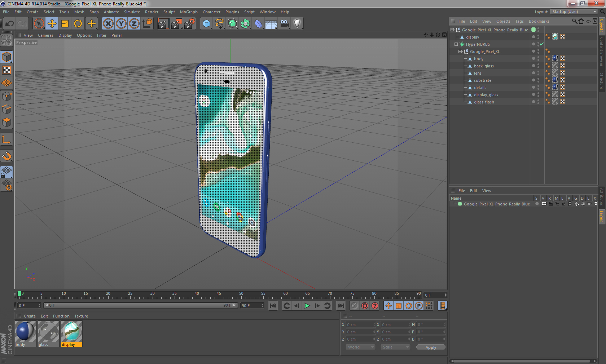
Task: Click the Enable Axis icon
Action: [x=7, y=139]
